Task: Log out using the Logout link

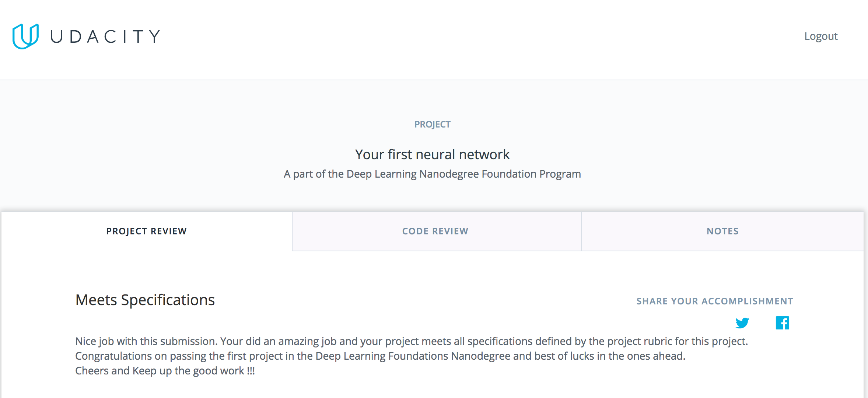Action: (x=820, y=36)
